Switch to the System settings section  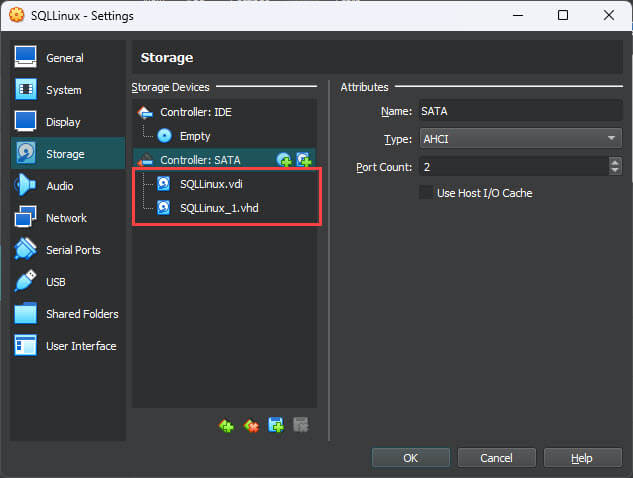64,90
